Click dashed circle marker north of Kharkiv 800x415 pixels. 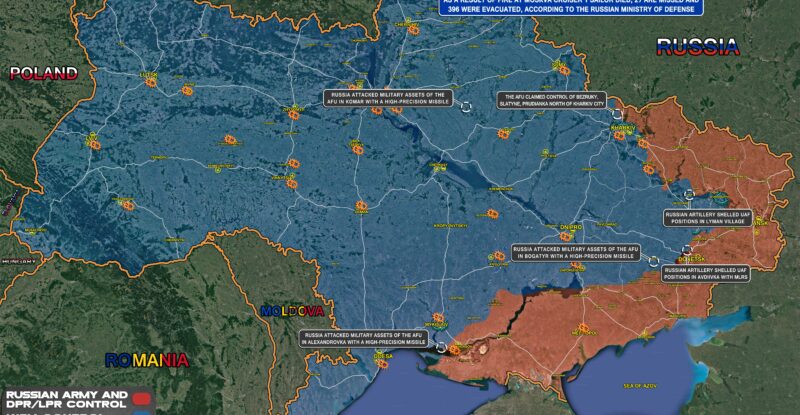point(618,115)
